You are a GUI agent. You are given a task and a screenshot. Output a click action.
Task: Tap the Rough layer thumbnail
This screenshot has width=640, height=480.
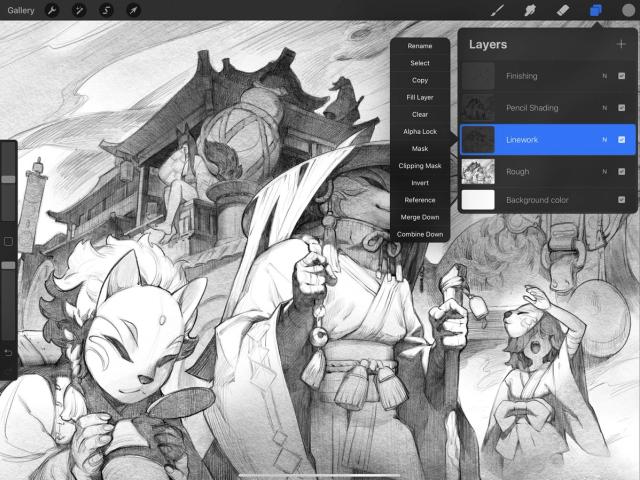click(x=478, y=172)
